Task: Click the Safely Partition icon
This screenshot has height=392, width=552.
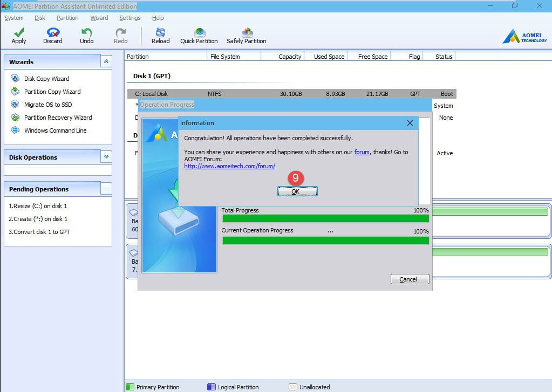Action: pos(247,33)
